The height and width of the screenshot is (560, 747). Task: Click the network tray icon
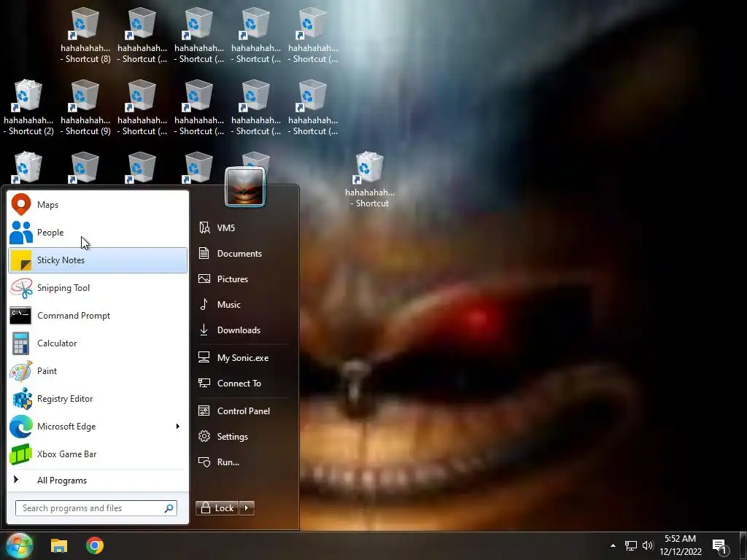tap(631, 545)
